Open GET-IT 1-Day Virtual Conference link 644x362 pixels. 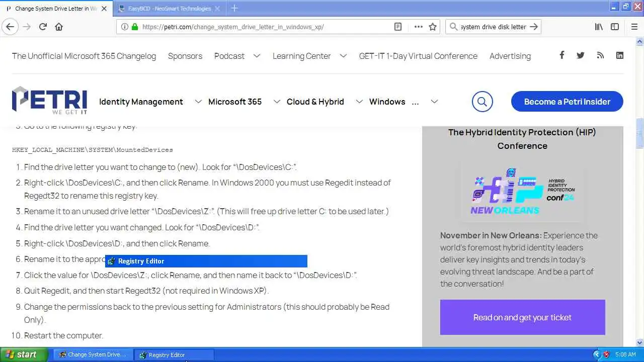(x=418, y=56)
